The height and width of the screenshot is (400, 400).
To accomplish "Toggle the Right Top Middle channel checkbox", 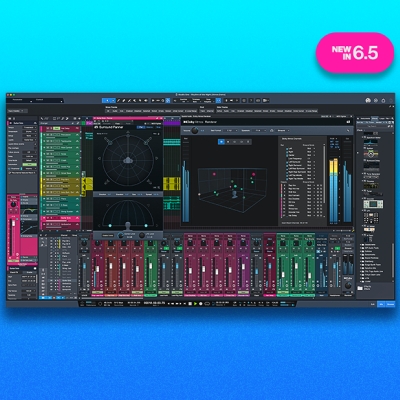I will (x=287, y=179).
